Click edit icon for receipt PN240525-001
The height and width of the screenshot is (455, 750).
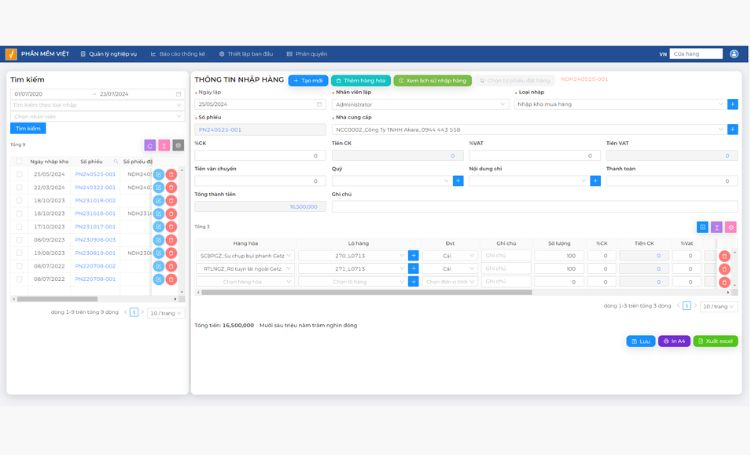pyautogui.click(x=159, y=175)
